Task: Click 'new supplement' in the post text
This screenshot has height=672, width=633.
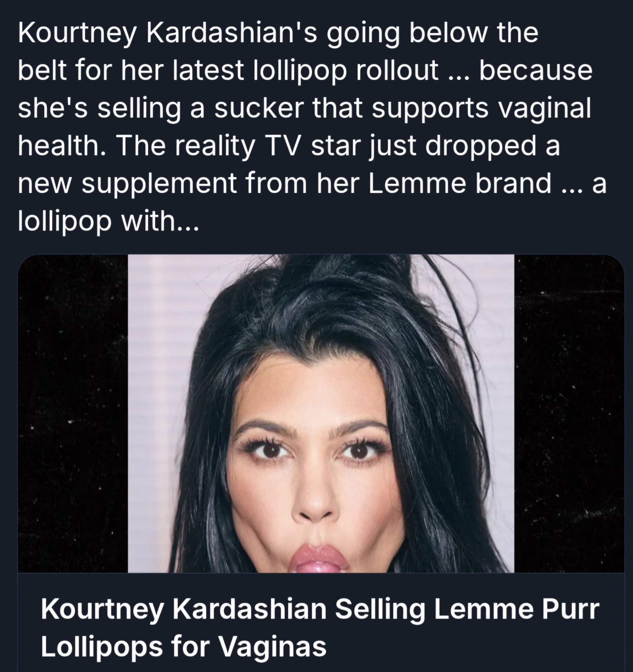Action: tap(128, 185)
